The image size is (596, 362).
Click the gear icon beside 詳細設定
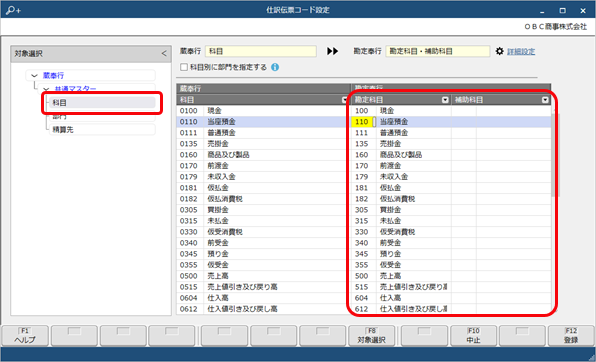pyautogui.click(x=499, y=51)
